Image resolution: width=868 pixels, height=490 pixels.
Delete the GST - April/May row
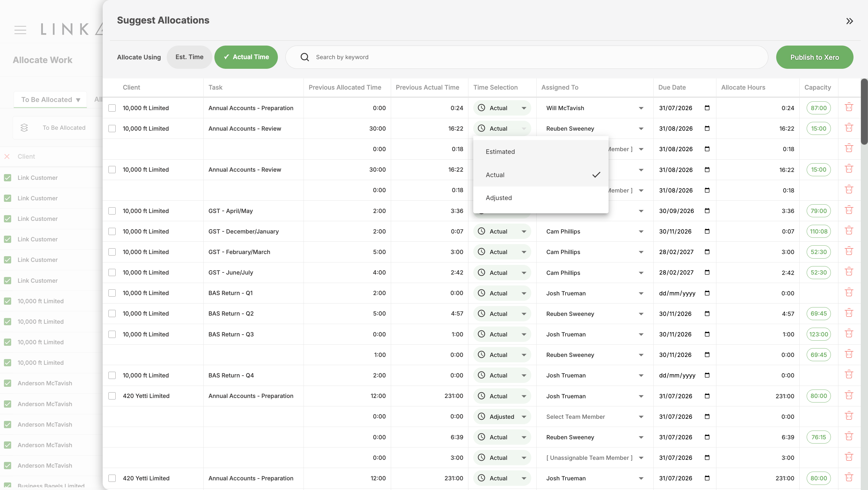click(x=849, y=210)
